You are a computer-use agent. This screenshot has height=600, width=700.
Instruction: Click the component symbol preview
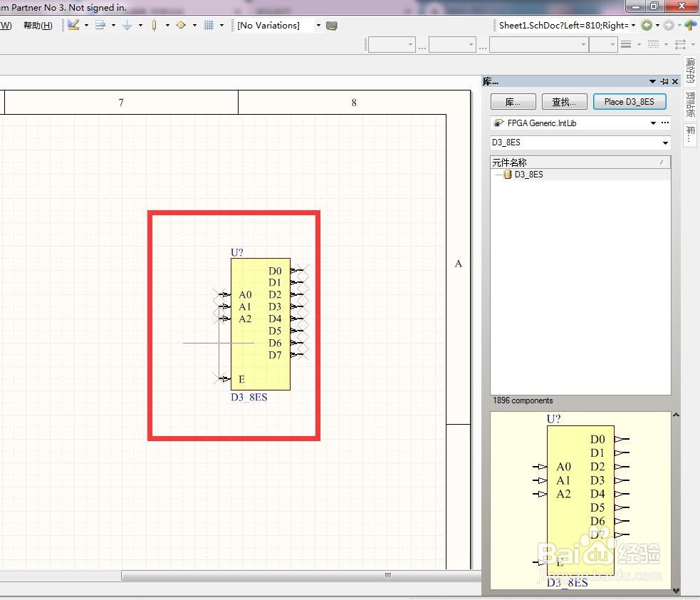pyautogui.click(x=580, y=500)
